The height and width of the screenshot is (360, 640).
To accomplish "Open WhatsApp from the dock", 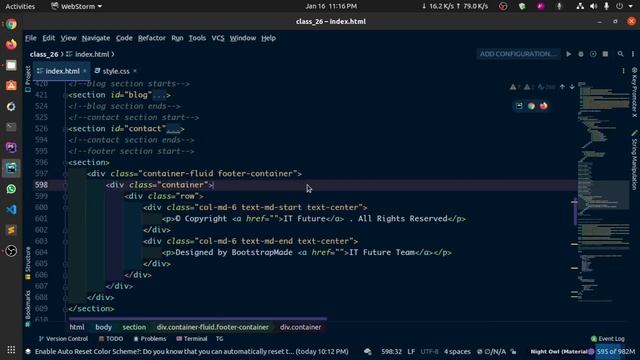I will point(11,189).
